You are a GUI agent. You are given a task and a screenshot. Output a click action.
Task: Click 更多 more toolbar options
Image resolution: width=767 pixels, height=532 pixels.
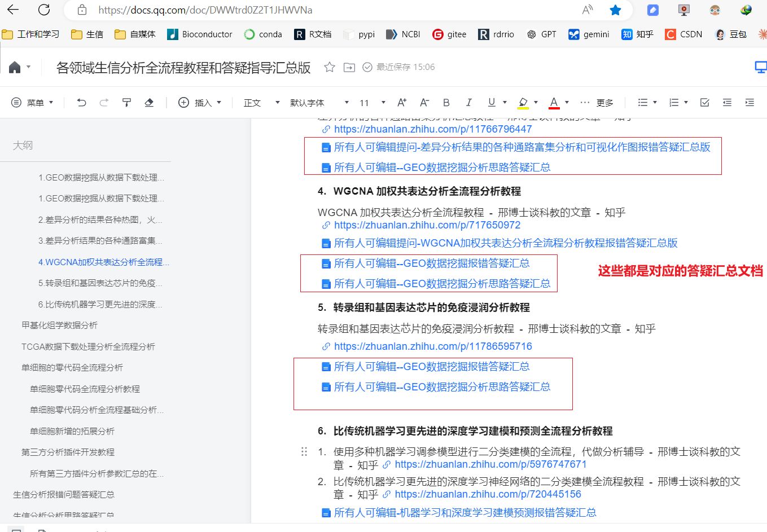[x=597, y=102]
